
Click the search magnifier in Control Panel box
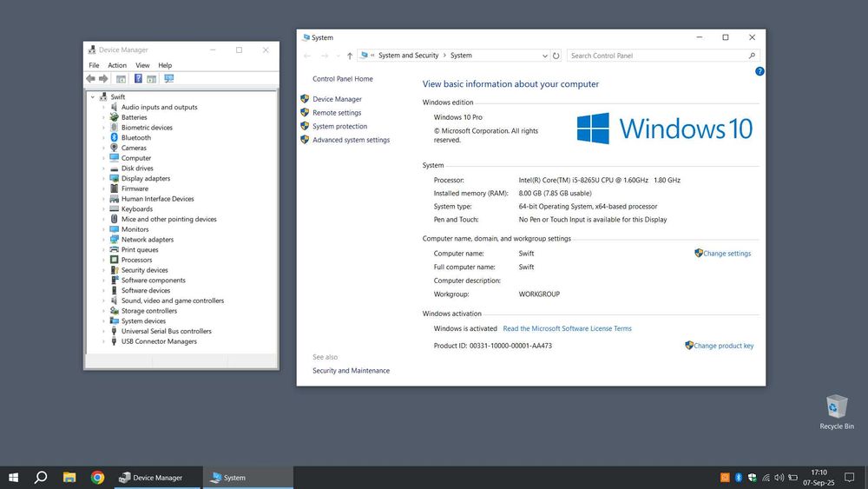pyautogui.click(x=752, y=56)
